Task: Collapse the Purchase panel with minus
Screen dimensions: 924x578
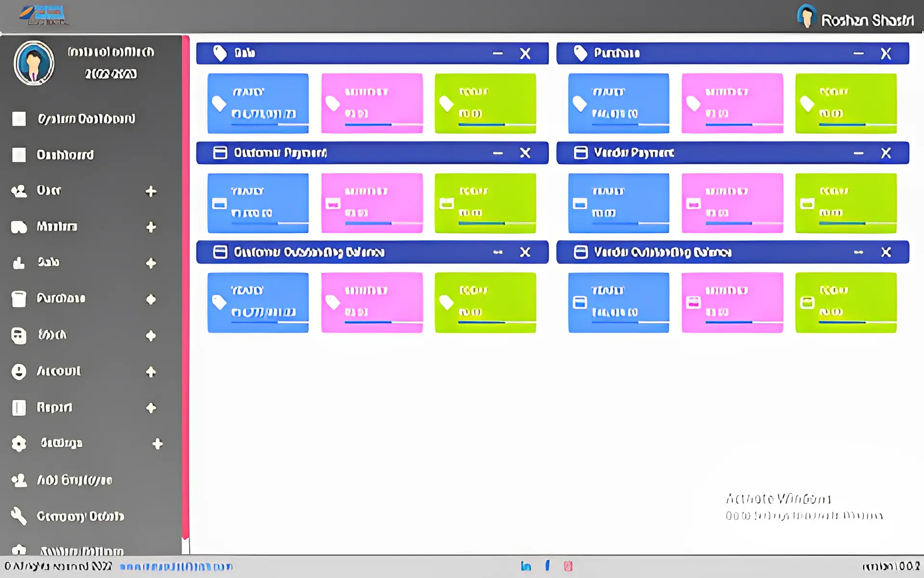Action: tap(858, 53)
